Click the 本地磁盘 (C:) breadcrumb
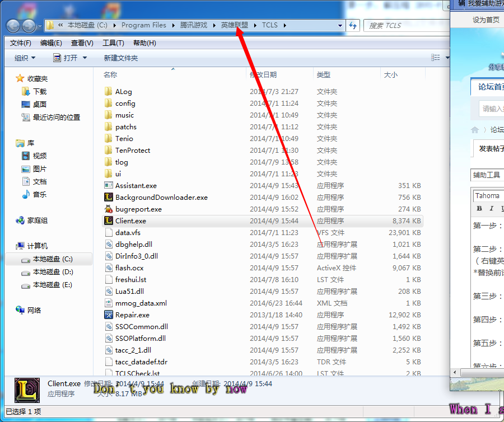This screenshot has height=422, width=504. [87, 25]
